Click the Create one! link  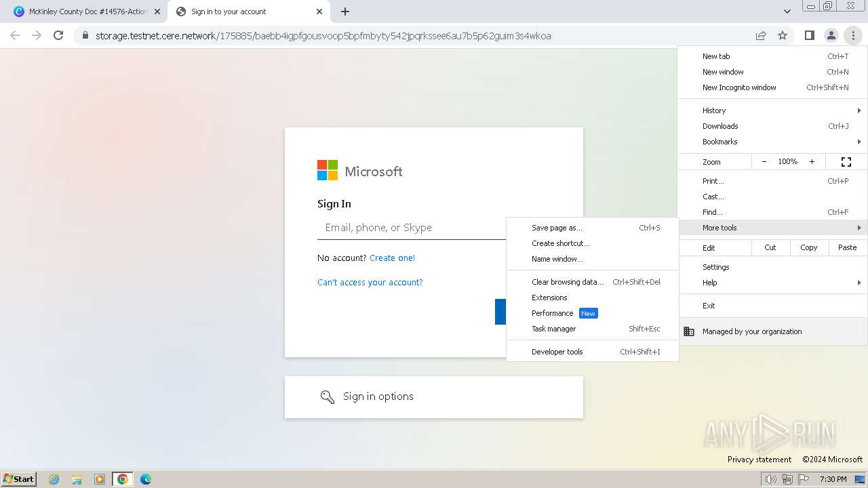coord(392,258)
